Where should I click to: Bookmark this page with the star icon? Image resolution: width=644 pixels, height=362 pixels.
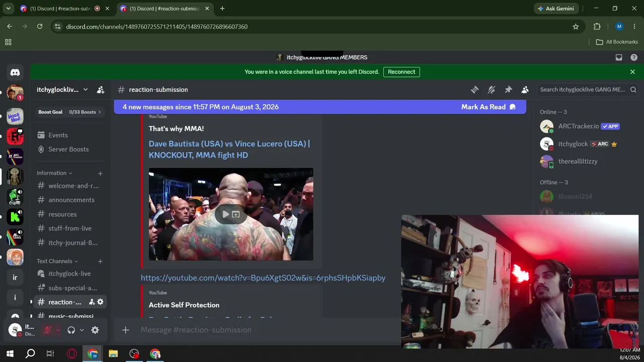576,27
